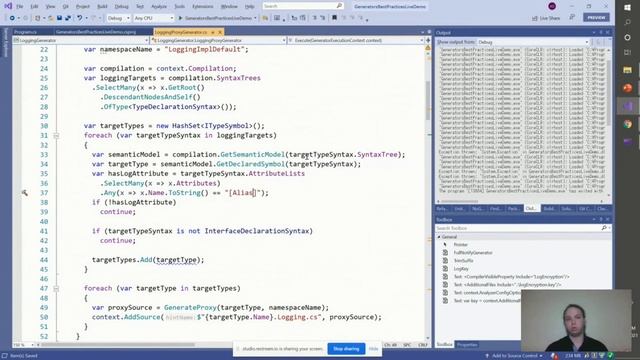
Task: Click the Stop sharing button
Action: [x=346, y=349]
